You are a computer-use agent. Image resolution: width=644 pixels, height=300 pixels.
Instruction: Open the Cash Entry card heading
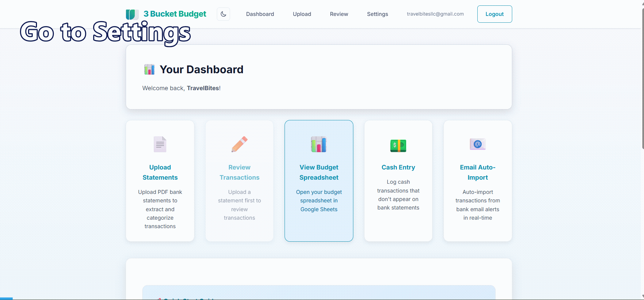(x=398, y=167)
